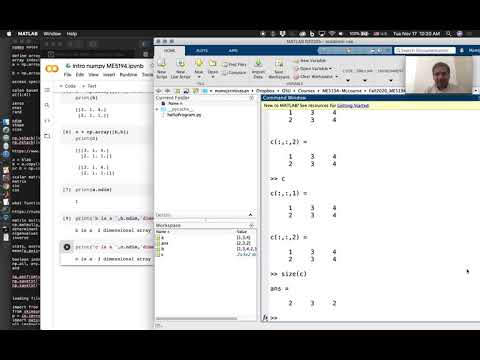The image size is (480, 360).
Task: Switch to the PLOTS tab
Action: click(x=202, y=50)
